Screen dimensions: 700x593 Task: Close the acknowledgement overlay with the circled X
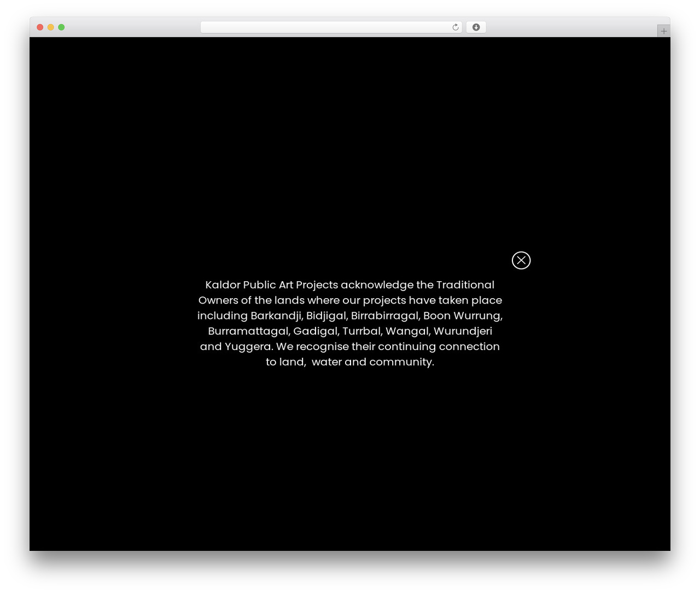[521, 260]
